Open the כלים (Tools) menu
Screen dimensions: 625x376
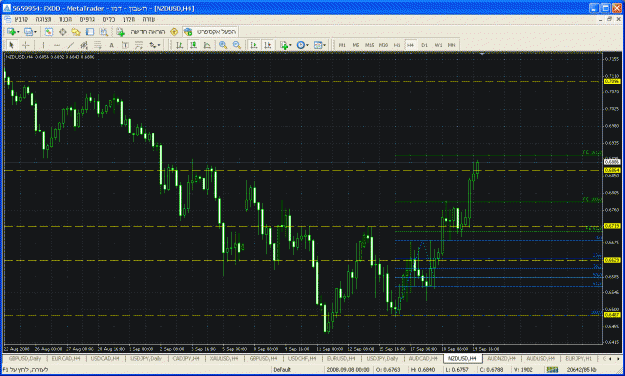pos(109,20)
